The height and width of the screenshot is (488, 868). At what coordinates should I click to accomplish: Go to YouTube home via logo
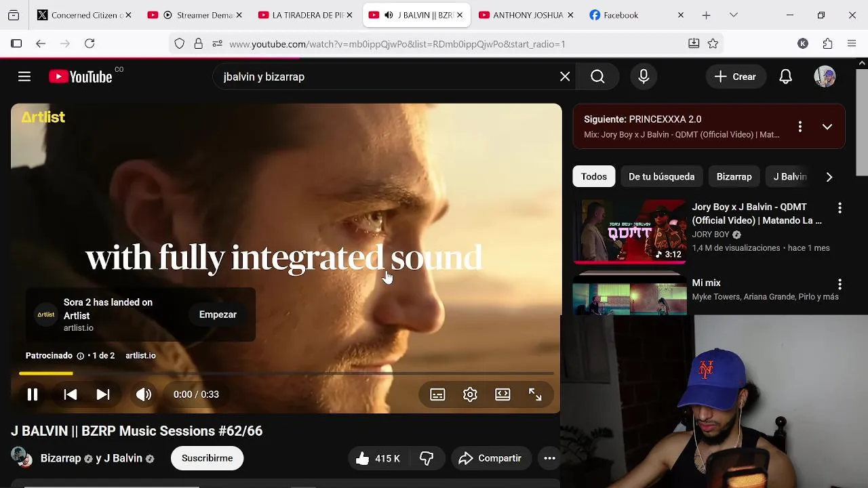pos(81,77)
